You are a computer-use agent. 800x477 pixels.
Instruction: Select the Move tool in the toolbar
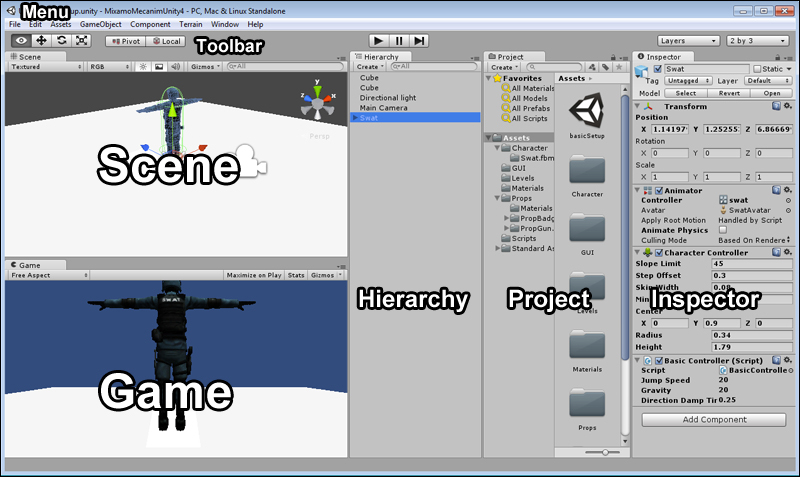click(x=41, y=41)
